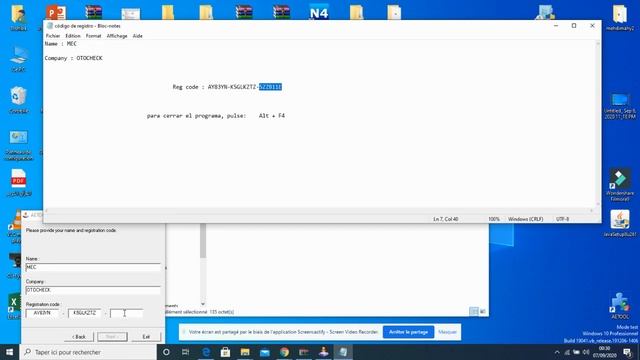640x360 pixels.
Task: Click the scroll-down arrow in the background window
Action: (x=203, y=304)
